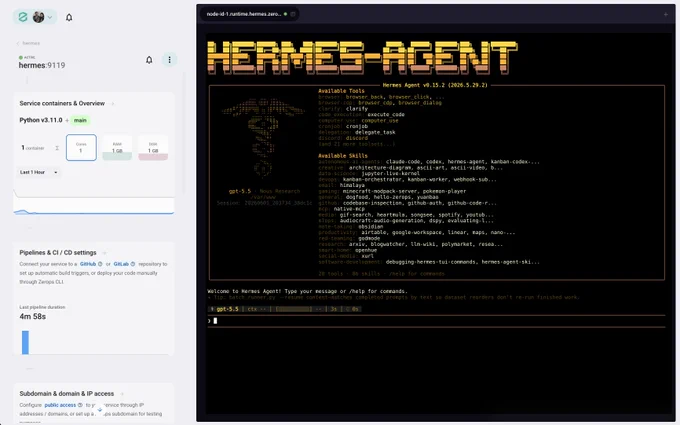680x425 pixels.
Task: Select the Disk 1 GB resource card
Action: (x=153, y=148)
